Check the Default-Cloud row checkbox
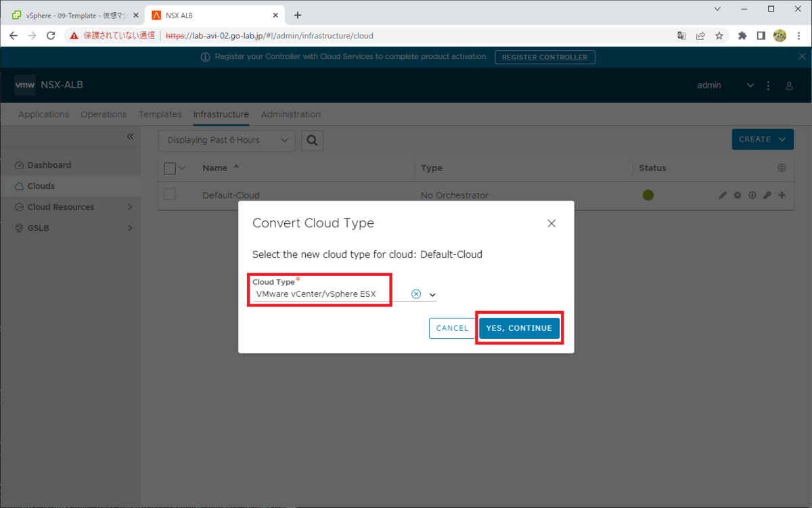Image resolution: width=812 pixels, height=508 pixels. click(170, 195)
